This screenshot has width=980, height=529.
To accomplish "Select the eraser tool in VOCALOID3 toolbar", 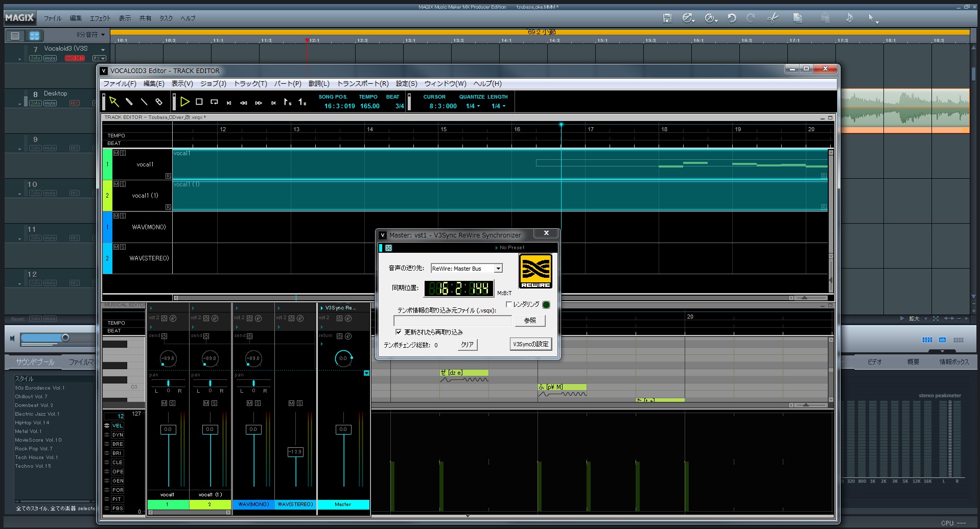I will tap(159, 102).
